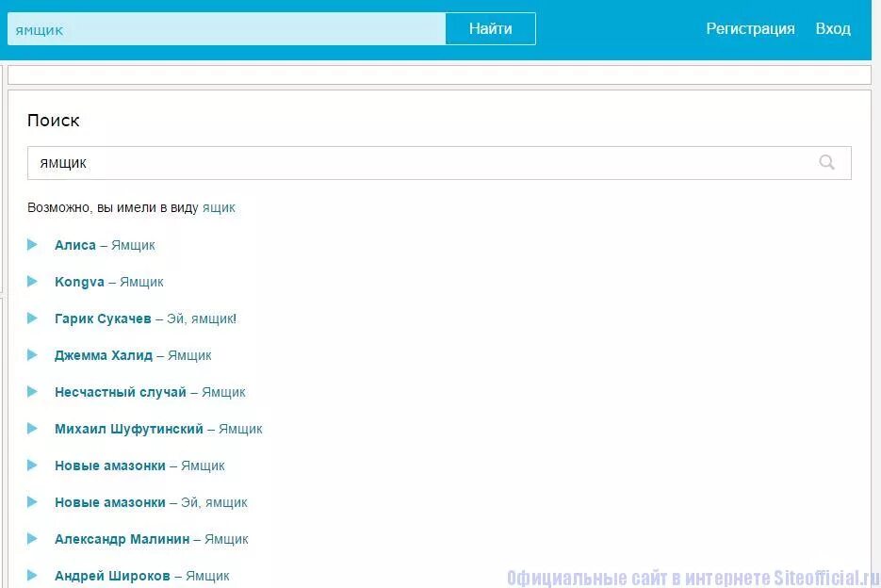Open song title Эй, ямщик! by Сукачев

click(x=201, y=318)
